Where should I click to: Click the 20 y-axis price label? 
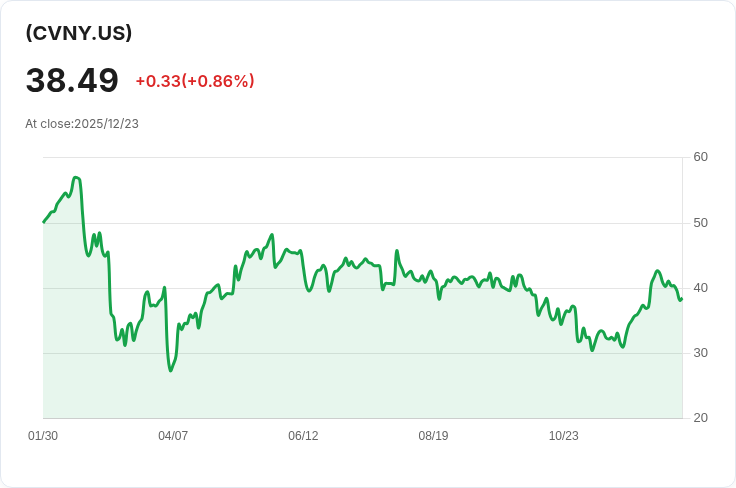(700, 418)
